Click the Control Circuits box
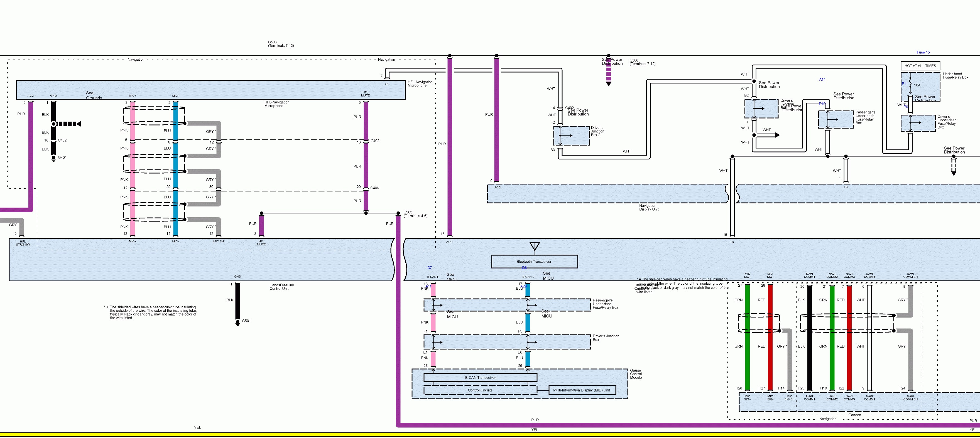The image size is (980, 438). (480, 390)
